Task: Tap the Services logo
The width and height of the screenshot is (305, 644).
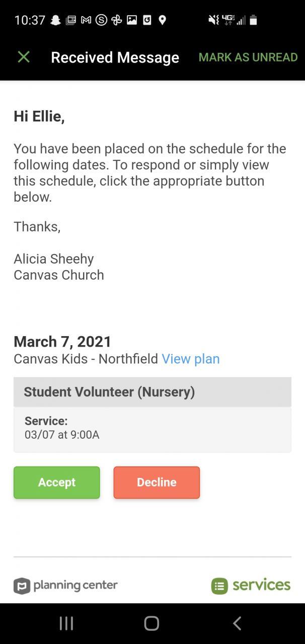Action: 251,586
